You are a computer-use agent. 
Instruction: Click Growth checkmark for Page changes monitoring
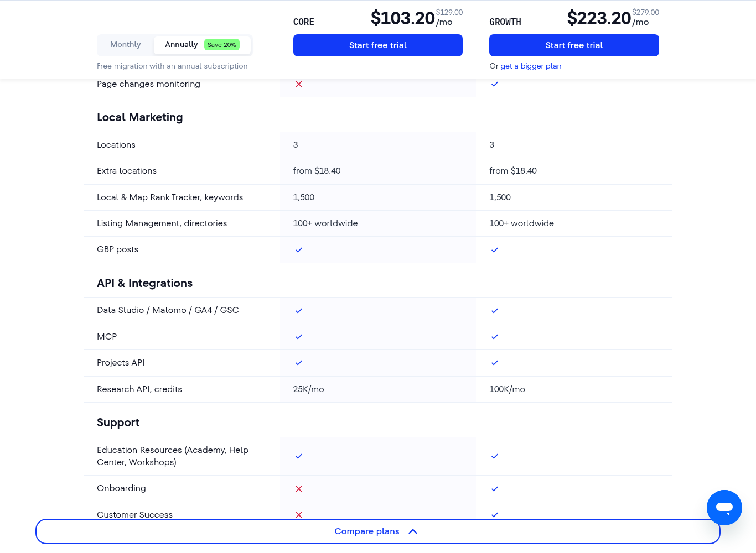pyautogui.click(x=495, y=84)
